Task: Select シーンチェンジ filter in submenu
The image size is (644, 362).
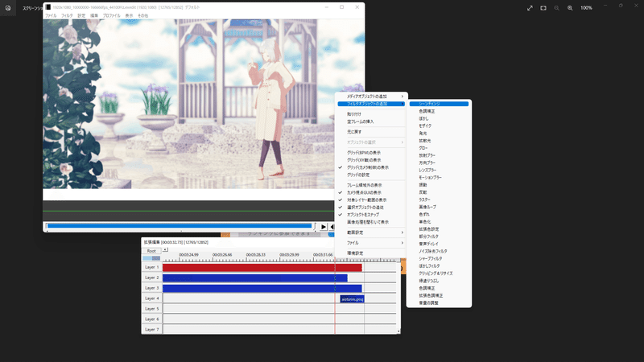Action: 439,104
